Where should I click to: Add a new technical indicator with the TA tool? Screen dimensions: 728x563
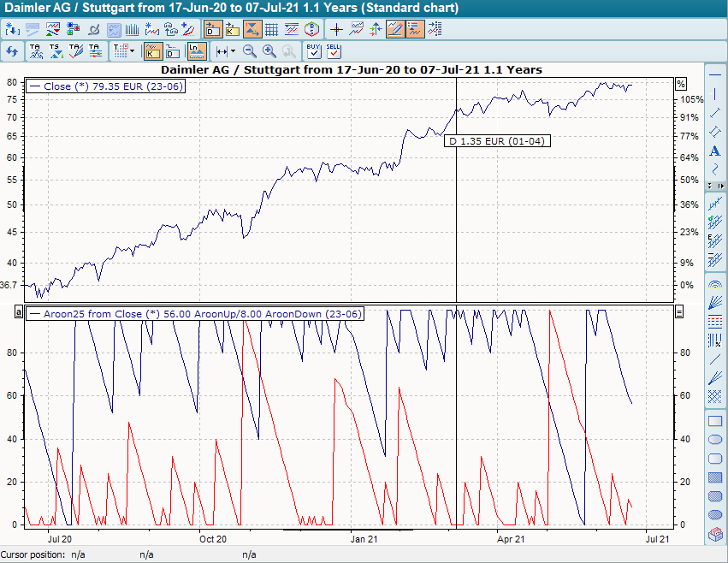pyautogui.click(x=35, y=50)
